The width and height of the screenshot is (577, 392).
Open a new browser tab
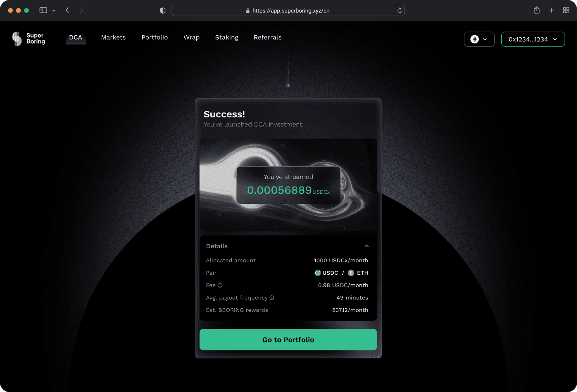551,10
